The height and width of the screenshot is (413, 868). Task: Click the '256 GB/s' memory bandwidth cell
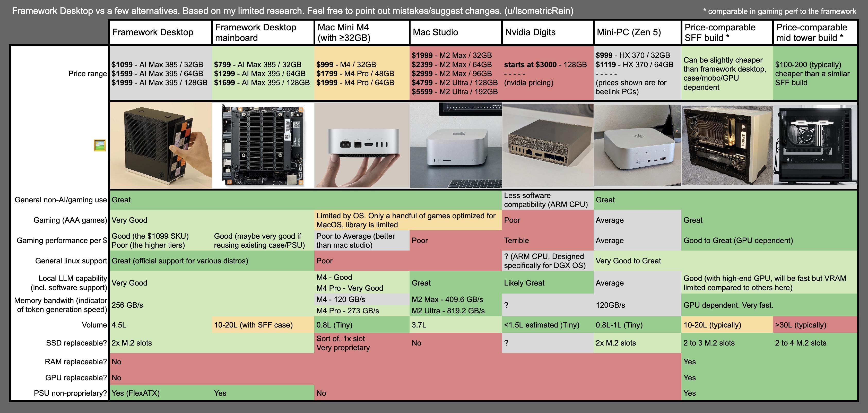pyautogui.click(x=127, y=305)
